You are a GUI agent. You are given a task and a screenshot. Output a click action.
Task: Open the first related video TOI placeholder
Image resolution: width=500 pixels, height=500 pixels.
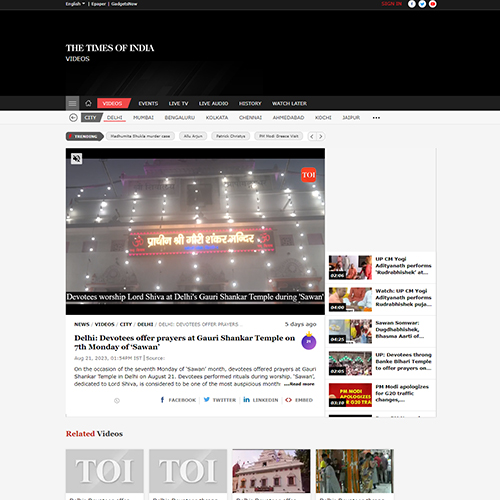[x=105, y=471]
